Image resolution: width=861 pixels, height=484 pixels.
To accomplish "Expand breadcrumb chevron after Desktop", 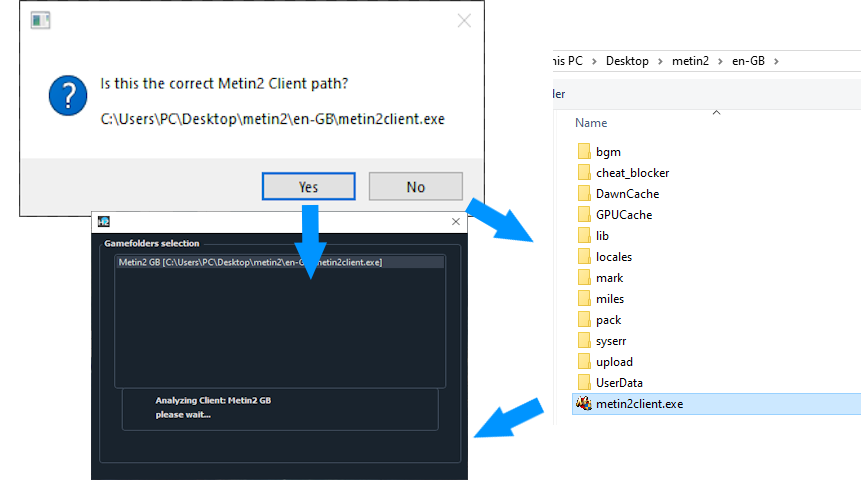I will pyautogui.click(x=657, y=61).
